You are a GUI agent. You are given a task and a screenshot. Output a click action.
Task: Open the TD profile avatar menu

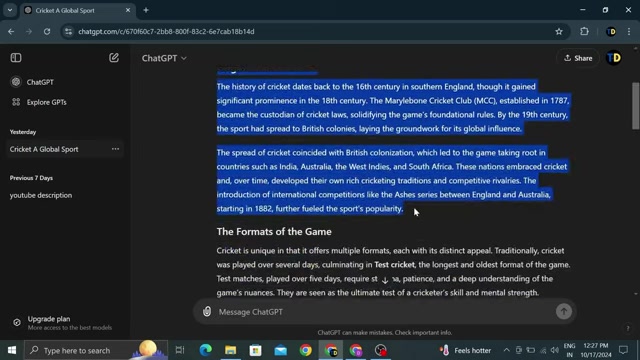click(x=613, y=58)
